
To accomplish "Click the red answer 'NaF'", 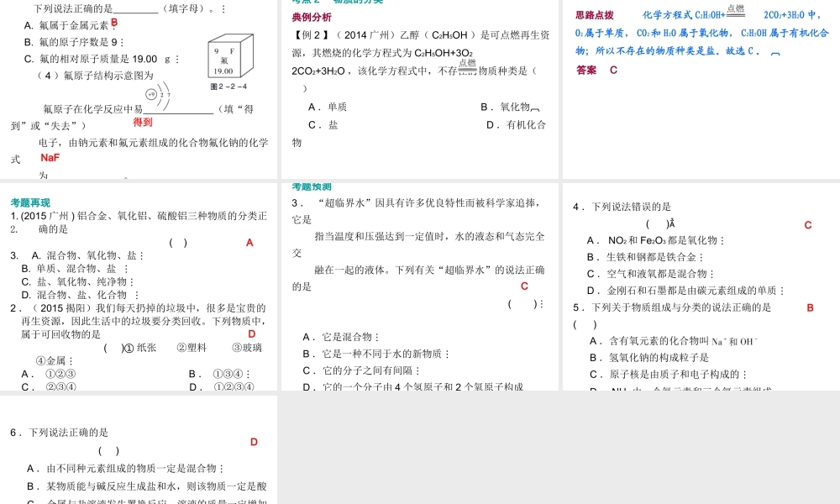I will point(50,157).
